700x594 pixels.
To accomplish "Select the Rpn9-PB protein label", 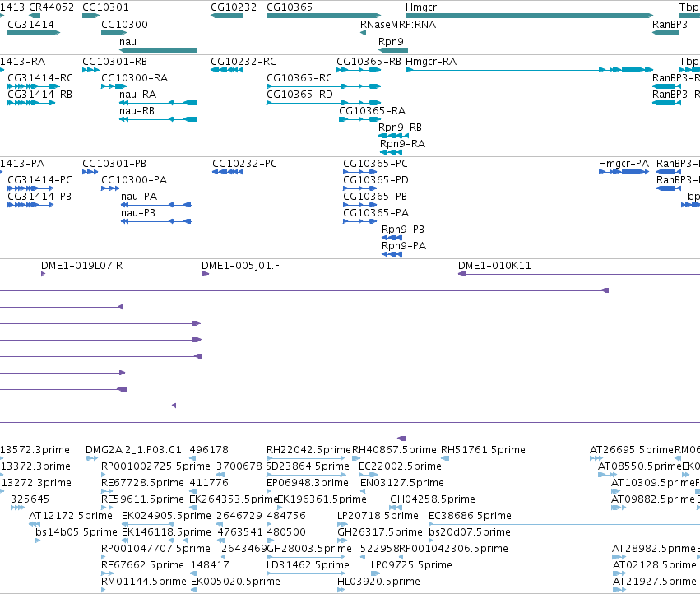I will pyautogui.click(x=403, y=229).
